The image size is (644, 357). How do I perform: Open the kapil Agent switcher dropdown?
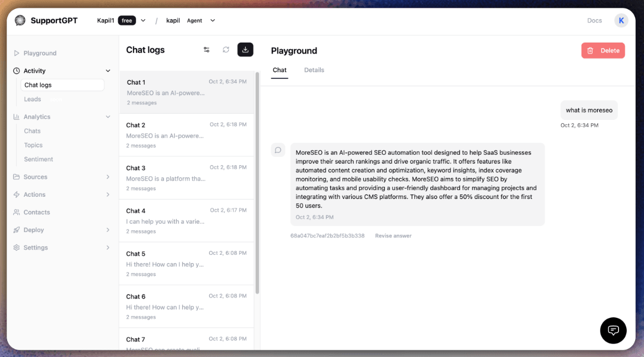tap(213, 20)
